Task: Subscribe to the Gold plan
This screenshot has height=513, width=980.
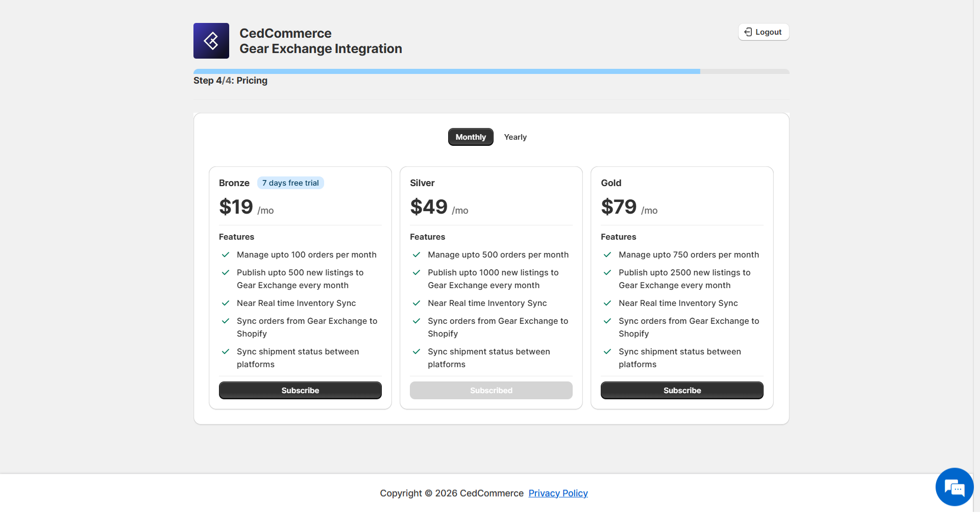Action: pyautogui.click(x=681, y=391)
